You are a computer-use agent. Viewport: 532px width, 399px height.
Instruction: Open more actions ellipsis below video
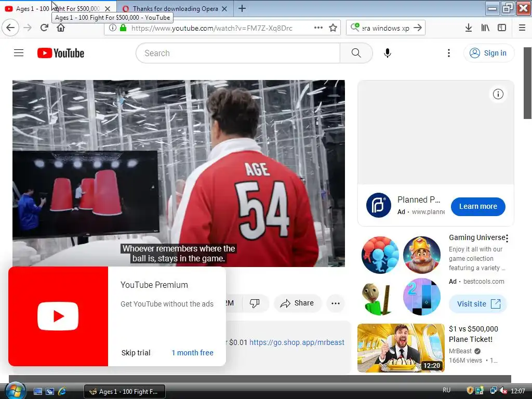click(x=335, y=303)
